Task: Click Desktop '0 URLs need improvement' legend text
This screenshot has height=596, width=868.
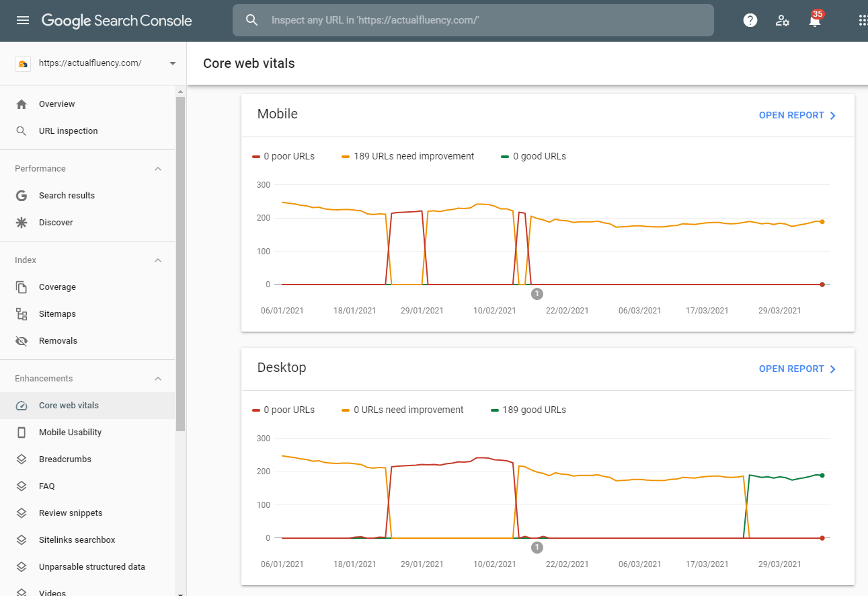Action: (409, 410)
